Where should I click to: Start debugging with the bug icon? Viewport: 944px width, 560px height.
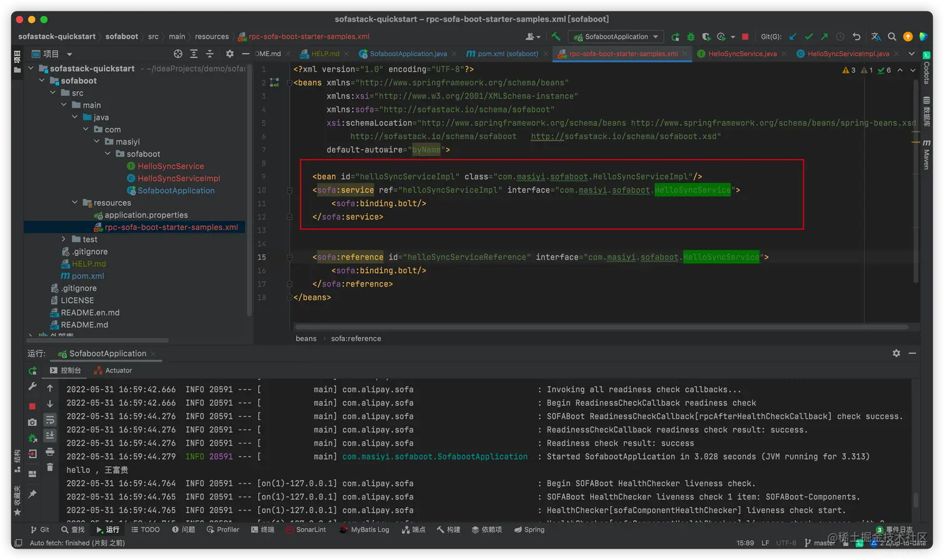[x=691, y=37]
